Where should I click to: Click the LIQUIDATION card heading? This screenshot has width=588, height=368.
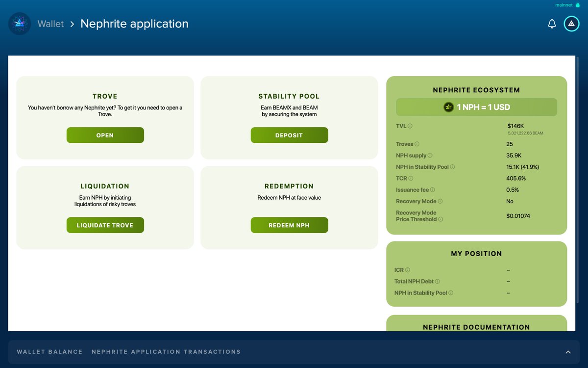pyautogui.click(x=105, y=186)
